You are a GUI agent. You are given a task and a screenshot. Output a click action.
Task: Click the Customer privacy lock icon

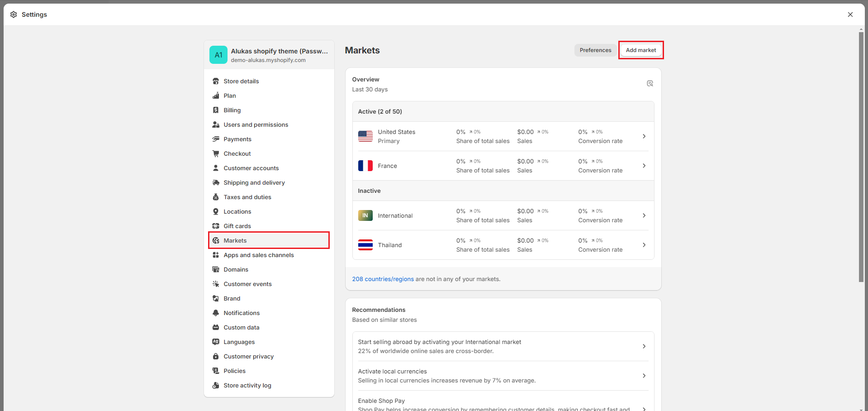click(x=216, y=357)
